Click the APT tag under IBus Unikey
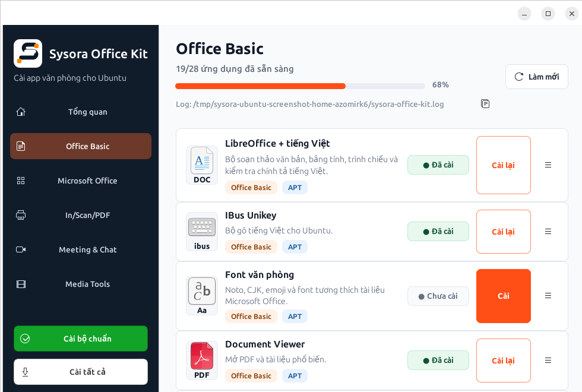Image resolution: width=582 pixels, height=392 pixels. point(295,247)
